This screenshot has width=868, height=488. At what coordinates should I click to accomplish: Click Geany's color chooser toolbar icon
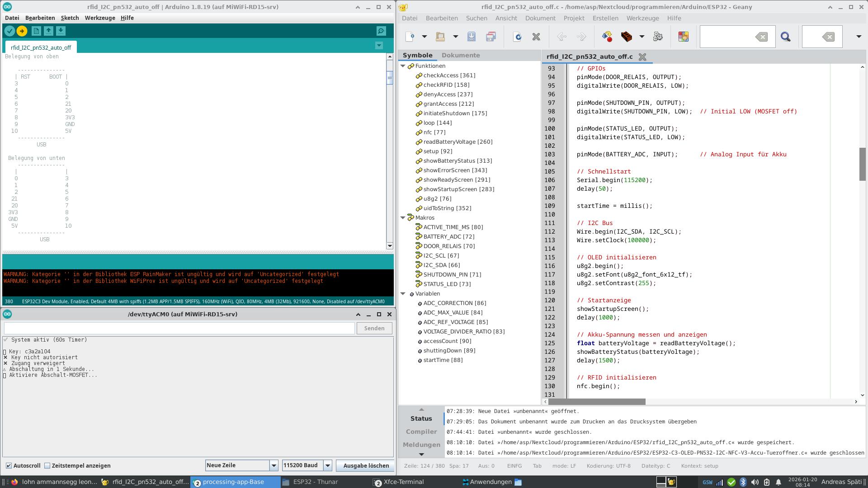[683, 37]
